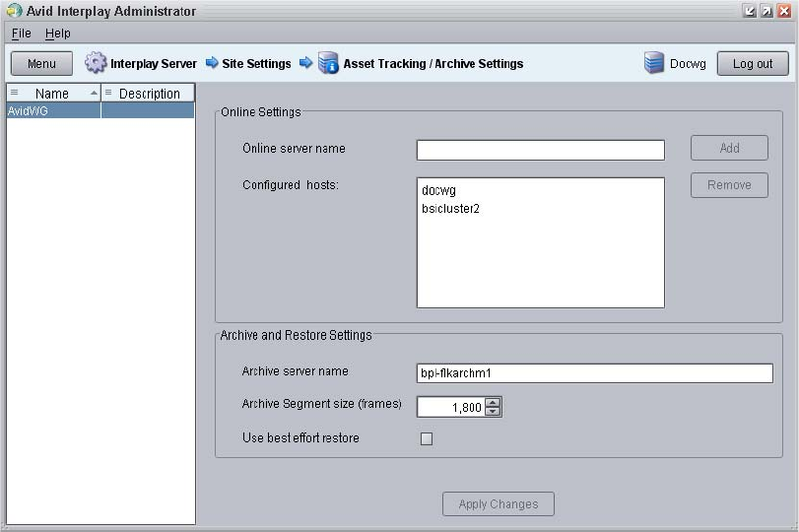
Task: Go to Site Settings breadcrumb
Action: [x=256, y=64]
